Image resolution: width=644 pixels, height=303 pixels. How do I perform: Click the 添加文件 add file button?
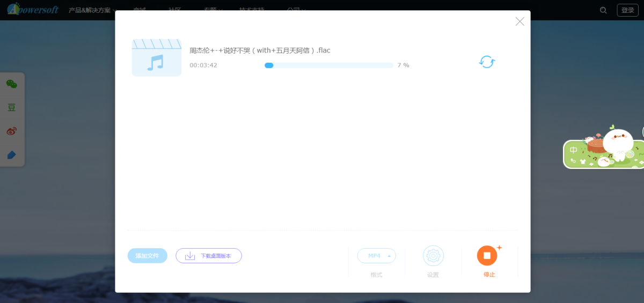coord(148,256)
